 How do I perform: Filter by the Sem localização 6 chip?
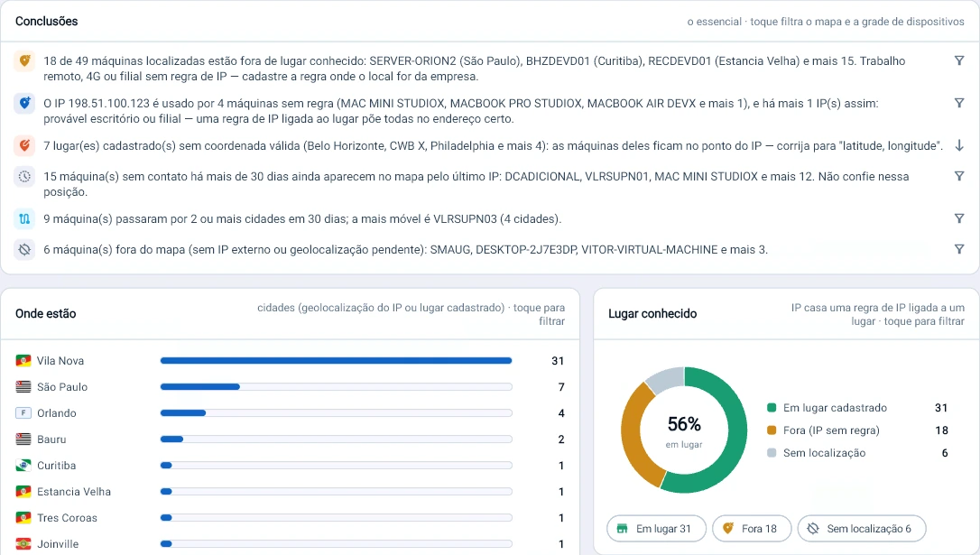[x=862, y=529]
